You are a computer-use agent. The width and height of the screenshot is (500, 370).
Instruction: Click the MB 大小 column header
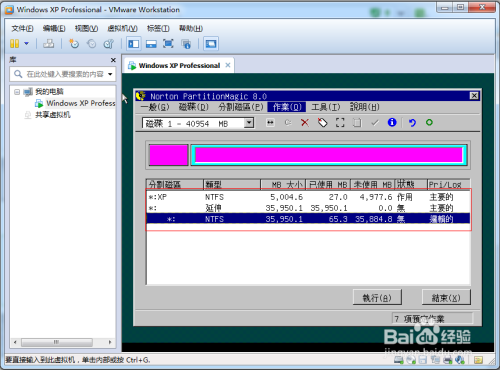(283, 184)
